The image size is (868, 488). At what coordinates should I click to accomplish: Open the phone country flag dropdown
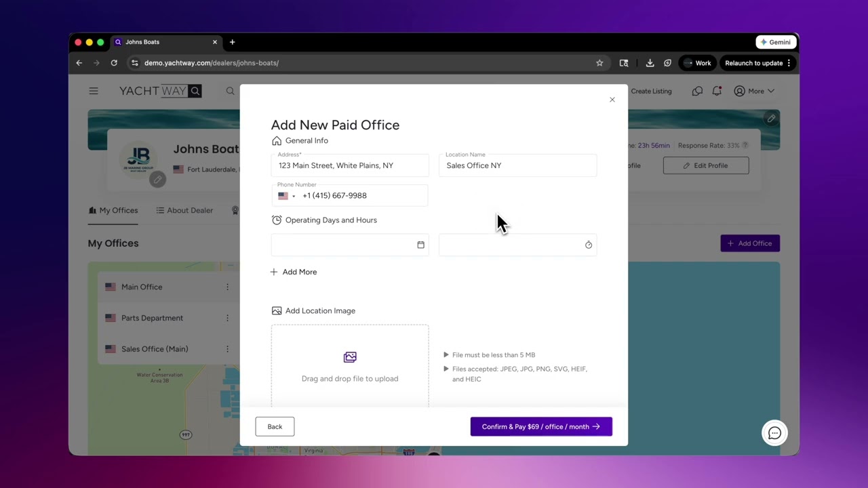[286, 195]
